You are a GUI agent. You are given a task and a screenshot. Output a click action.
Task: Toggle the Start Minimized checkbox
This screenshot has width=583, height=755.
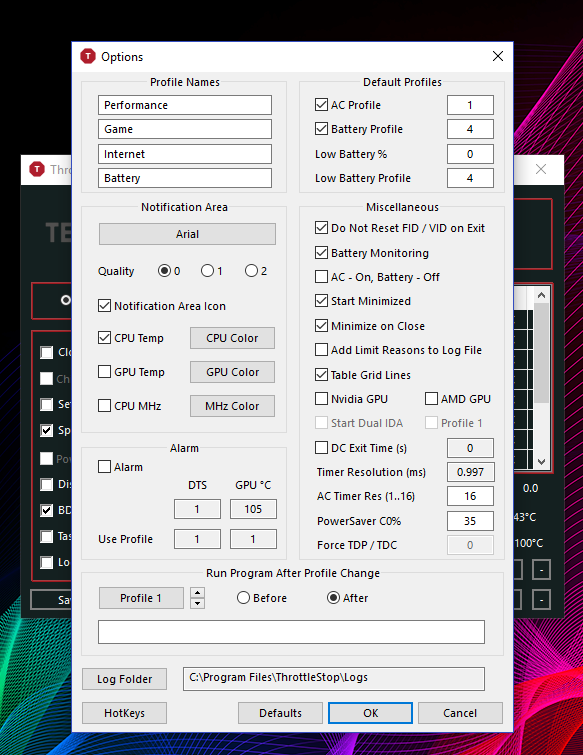(321, 301)
